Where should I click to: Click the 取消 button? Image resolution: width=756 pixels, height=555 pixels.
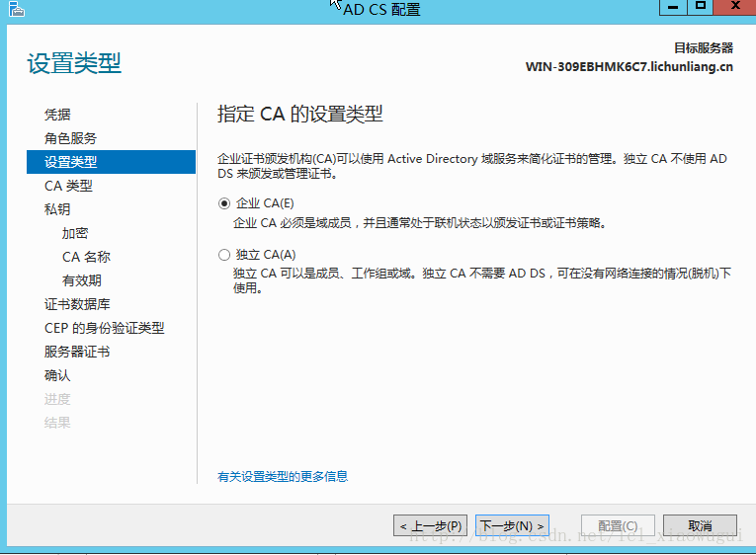pos(700,525)
